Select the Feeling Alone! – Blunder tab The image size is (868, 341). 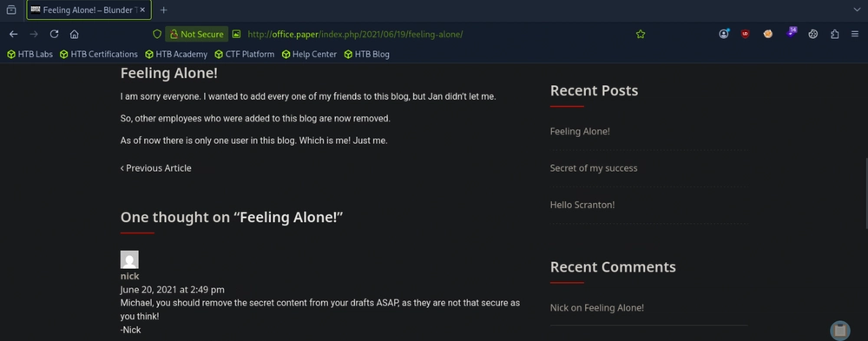pyautogui.click(x=89, y=10)
